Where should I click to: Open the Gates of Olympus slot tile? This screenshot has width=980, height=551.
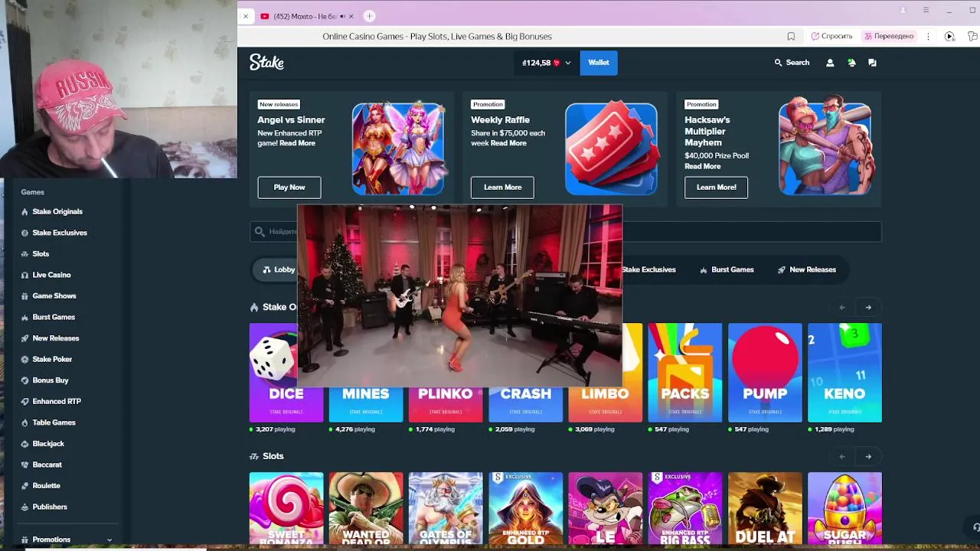pos(446,508)
